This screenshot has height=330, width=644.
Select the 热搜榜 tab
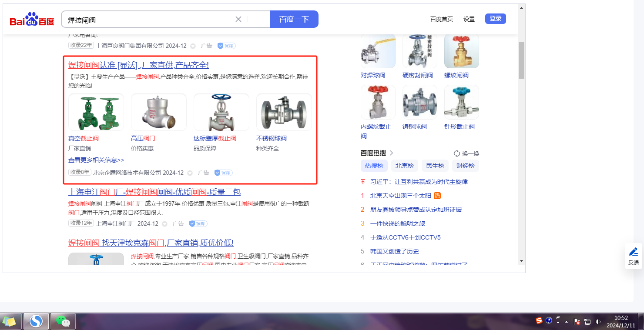click(374, 166)
